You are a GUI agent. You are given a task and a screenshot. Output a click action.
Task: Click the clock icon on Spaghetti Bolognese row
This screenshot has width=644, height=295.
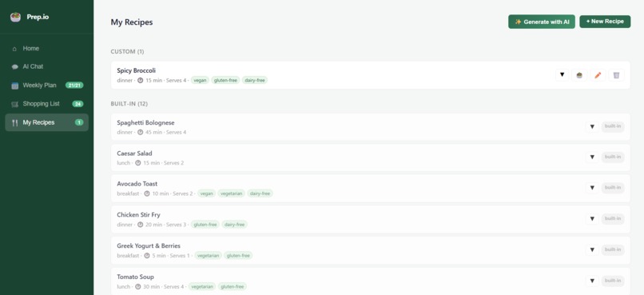point(140,132)
